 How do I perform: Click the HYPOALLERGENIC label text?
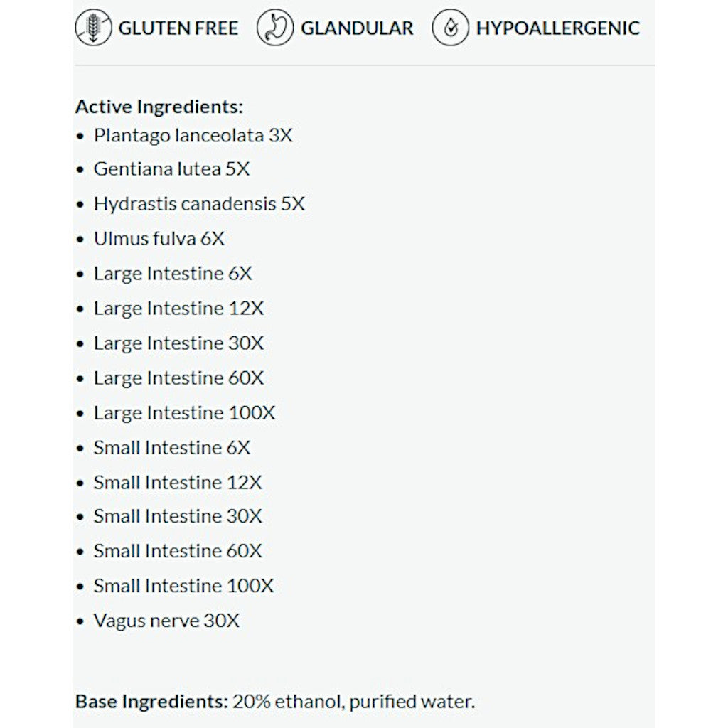tap(557, 28)
